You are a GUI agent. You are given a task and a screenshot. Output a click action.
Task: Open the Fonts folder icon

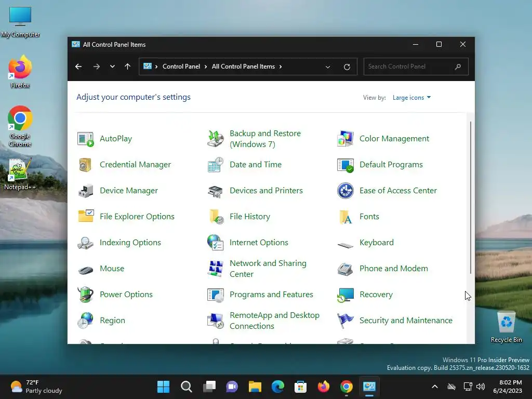tap(345, 217)
